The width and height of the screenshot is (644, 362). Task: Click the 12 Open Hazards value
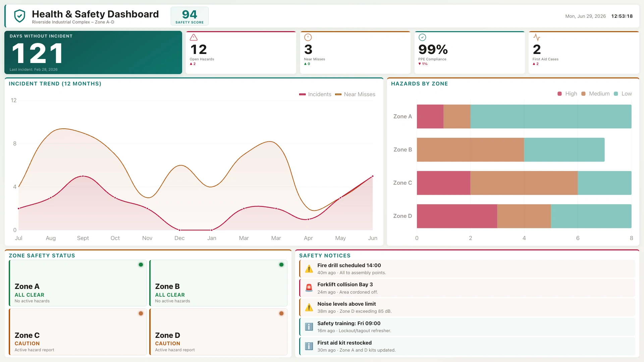pos(199,50)
